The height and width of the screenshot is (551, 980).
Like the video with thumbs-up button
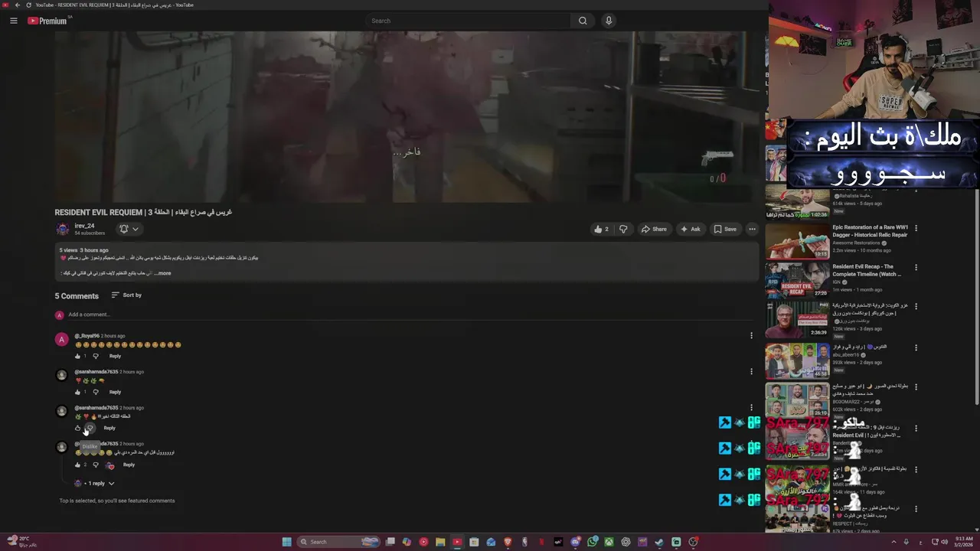(601, 229)
